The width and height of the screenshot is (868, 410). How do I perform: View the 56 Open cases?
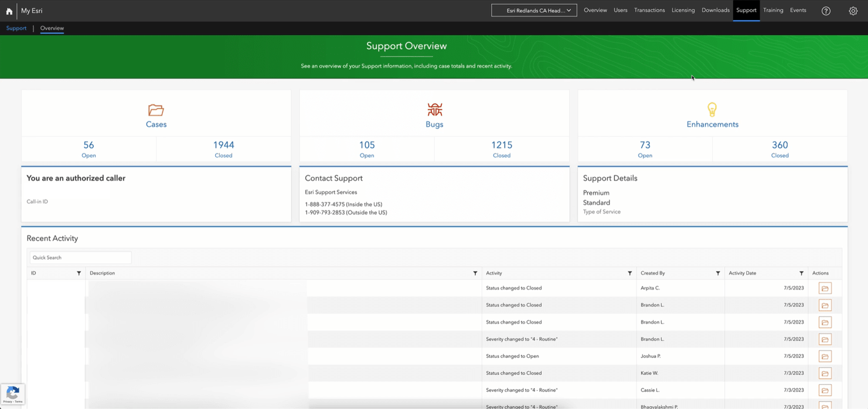88,149
